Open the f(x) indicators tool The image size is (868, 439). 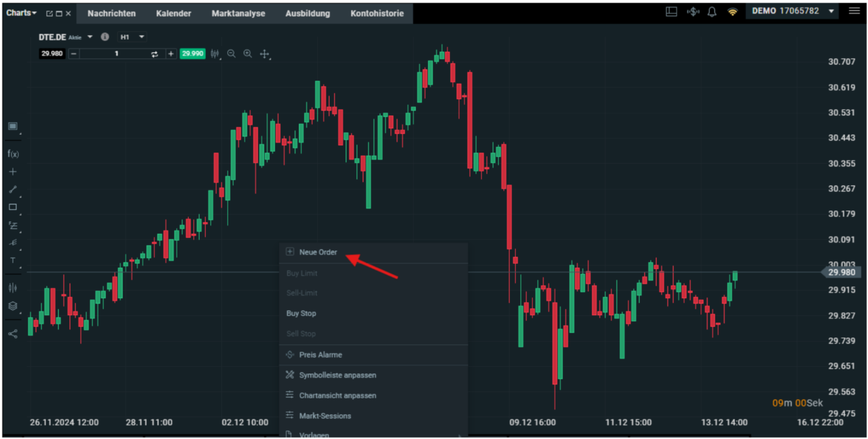point(13,154)
